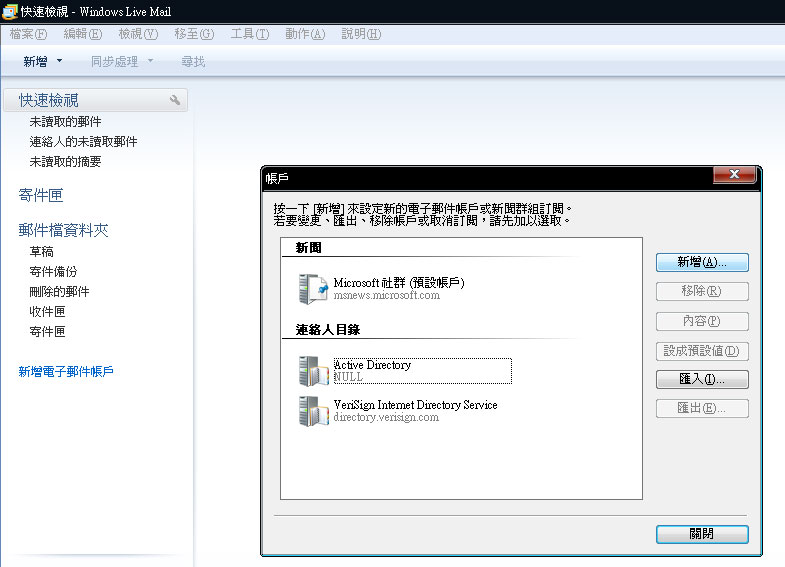Select the Microsoft 社群 (預設帳戶) entry
The height and width of the screenshot is (567, 785).
399,283
